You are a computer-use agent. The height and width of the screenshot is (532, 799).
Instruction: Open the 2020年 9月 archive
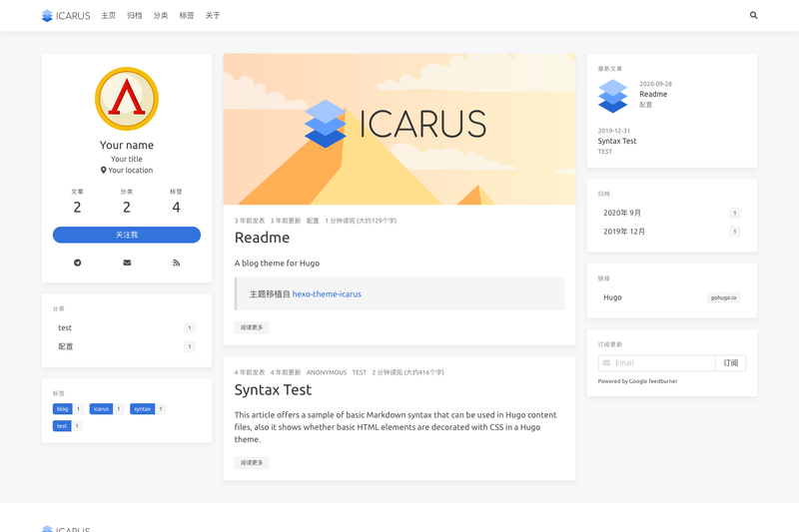[x=672, y=213]
